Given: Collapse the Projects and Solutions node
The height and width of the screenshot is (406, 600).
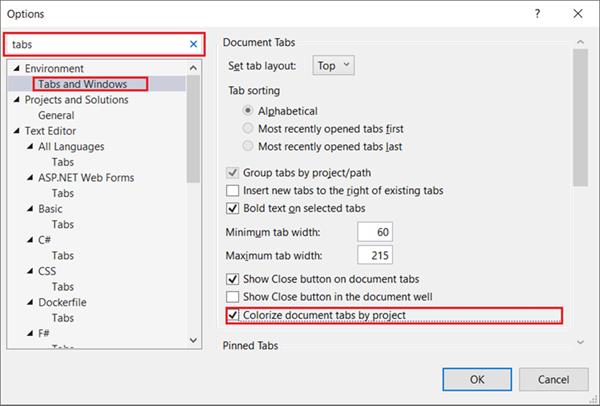Looking at the screenshot, I should [x=16, y=100].
